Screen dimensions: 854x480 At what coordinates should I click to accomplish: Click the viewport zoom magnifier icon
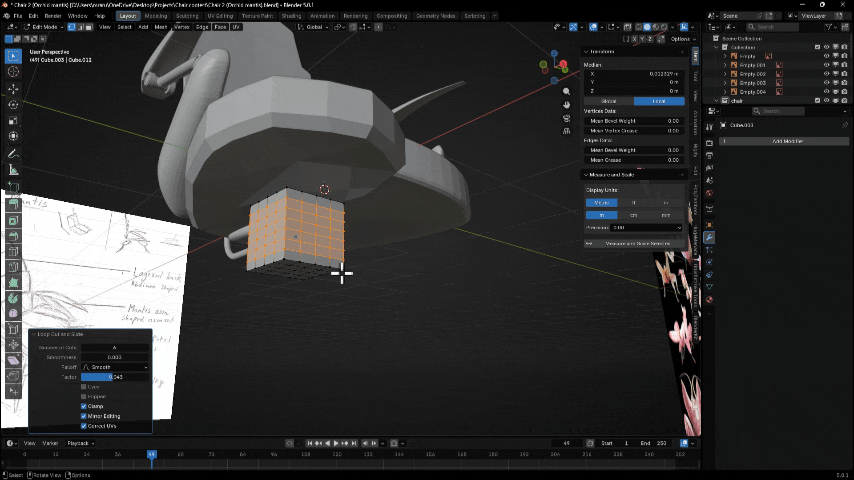(x=566, y=92)
